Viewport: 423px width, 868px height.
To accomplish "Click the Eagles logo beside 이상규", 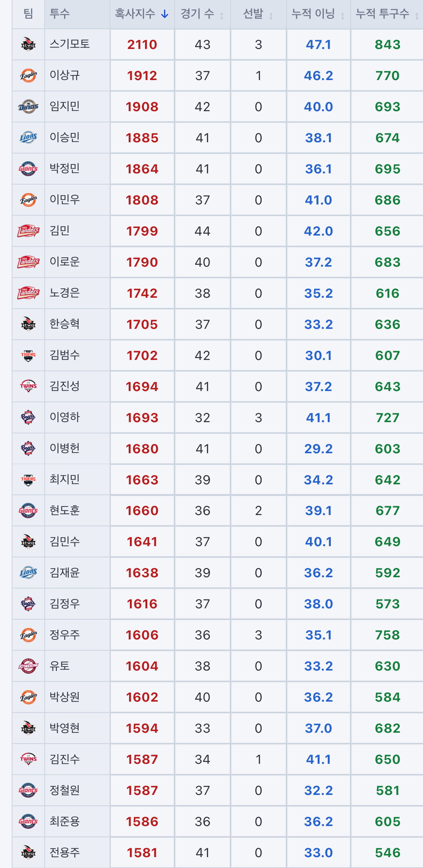I will point(28,75).
